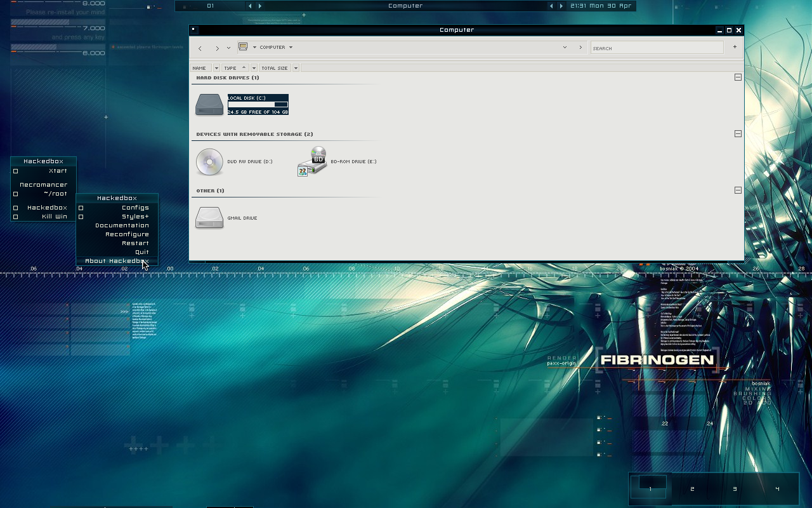Open the DVD RW Drive (D:) disc icon
812x508 pixels.
[209, 161]
